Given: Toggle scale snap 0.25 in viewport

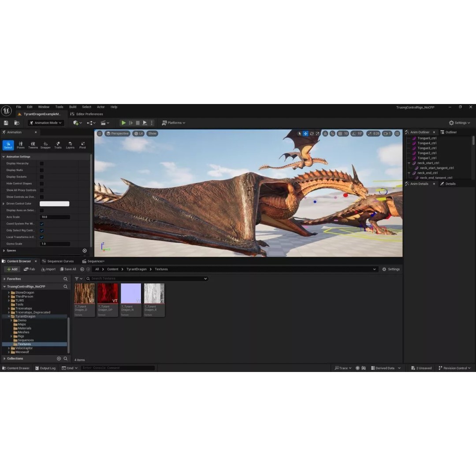Looking at the screenshot, I should [373, 134].
